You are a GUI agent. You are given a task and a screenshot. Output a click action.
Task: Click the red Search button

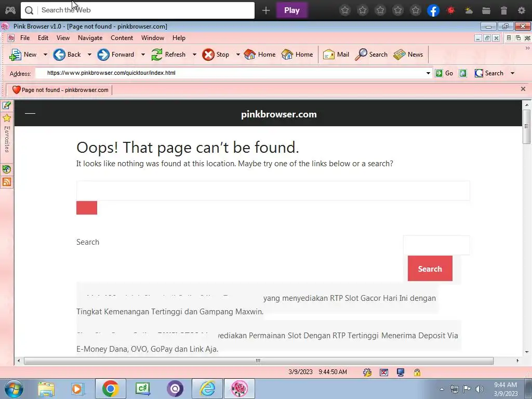tap(430, 269)
